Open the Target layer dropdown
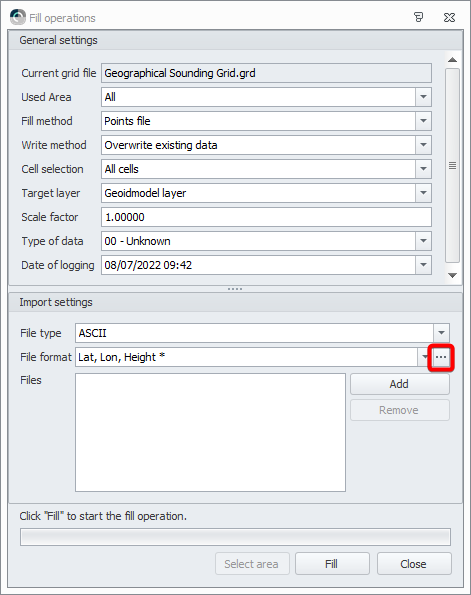Image resolution: width=471 pixels, height=595 pixels. pos(423,193)
